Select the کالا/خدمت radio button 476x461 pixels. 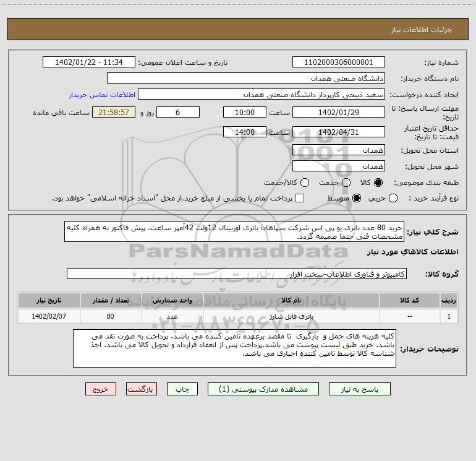click(305, 183)
